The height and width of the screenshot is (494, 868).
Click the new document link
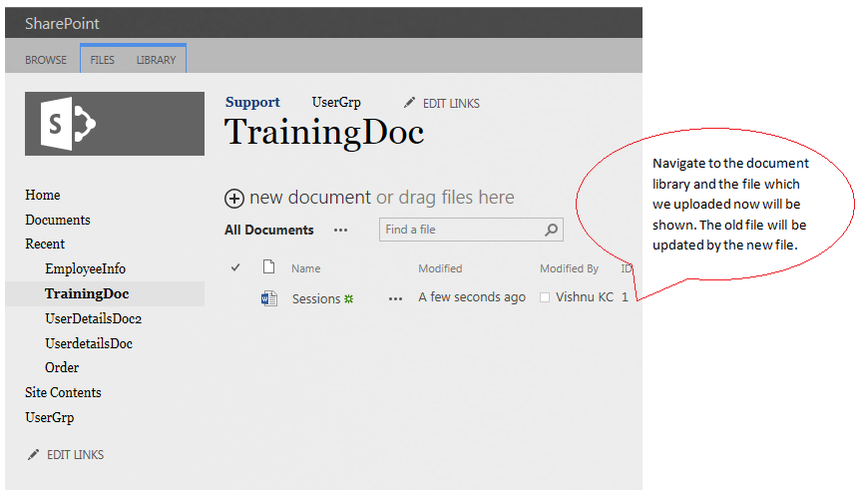tap(310, 198)
